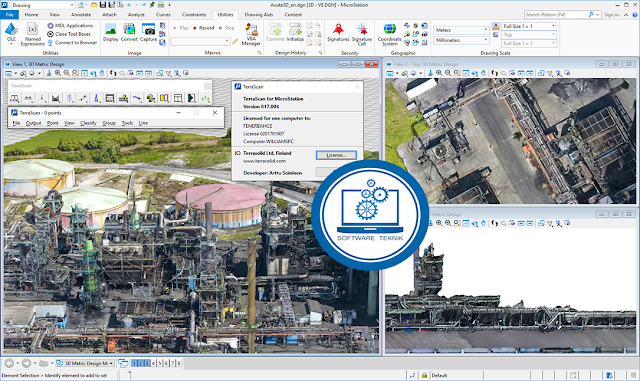Viewport: 640px width, 381px height.
Task: Click the Undo arrow in quick access toolbar
Action: click(129, 5)
